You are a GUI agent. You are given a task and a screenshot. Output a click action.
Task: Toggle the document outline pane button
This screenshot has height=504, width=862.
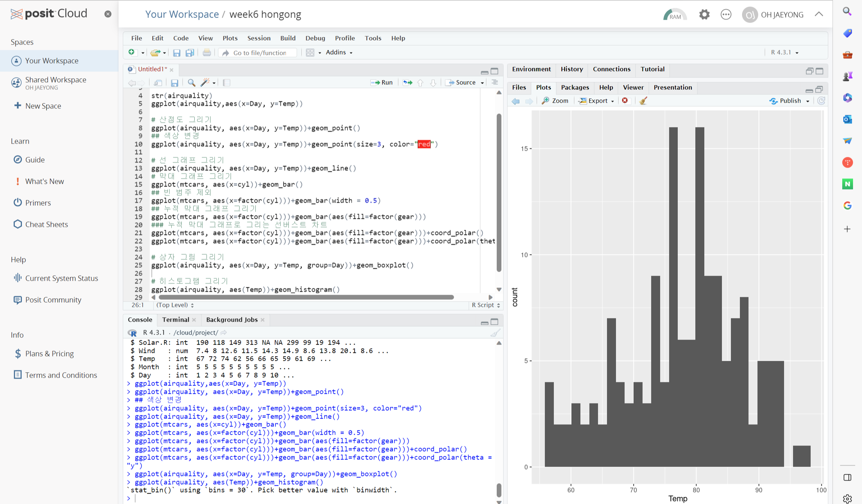coord(495,83)
